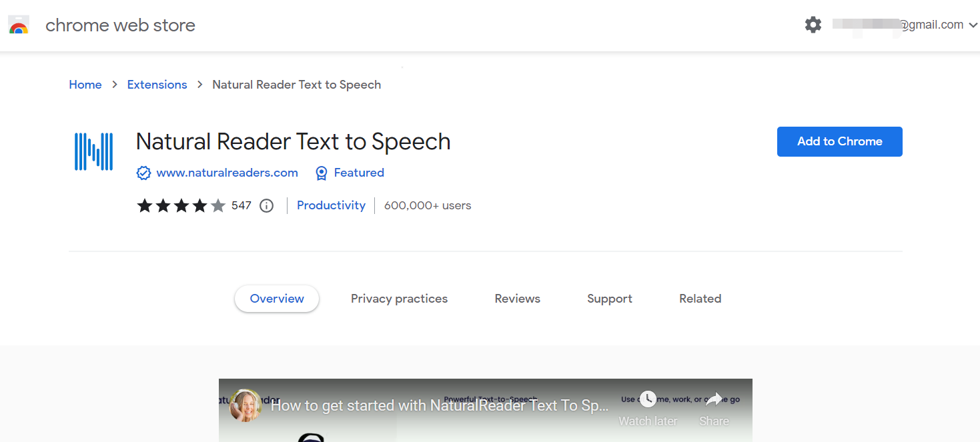Click the '600,000+ users' text

coord(428,205)
